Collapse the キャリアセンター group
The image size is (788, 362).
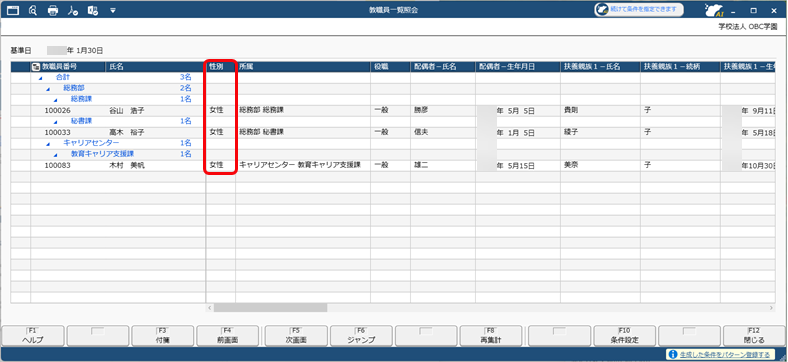[x=48, y=144]
